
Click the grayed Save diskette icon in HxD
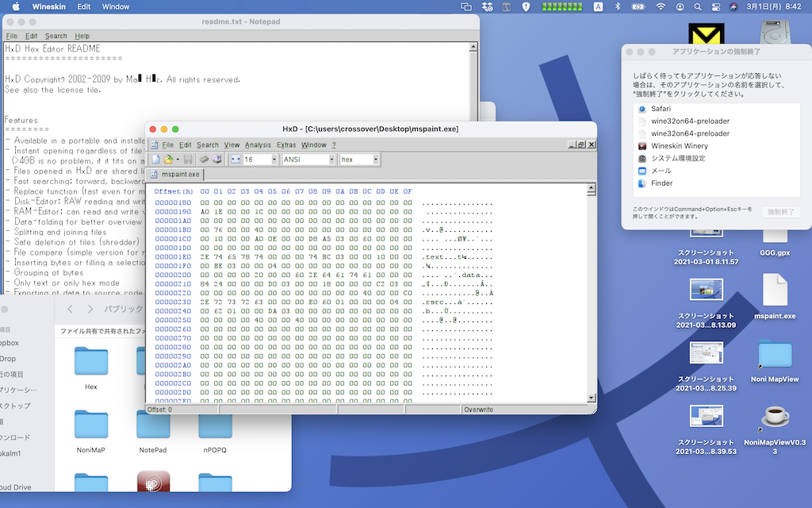coord(188,160)
